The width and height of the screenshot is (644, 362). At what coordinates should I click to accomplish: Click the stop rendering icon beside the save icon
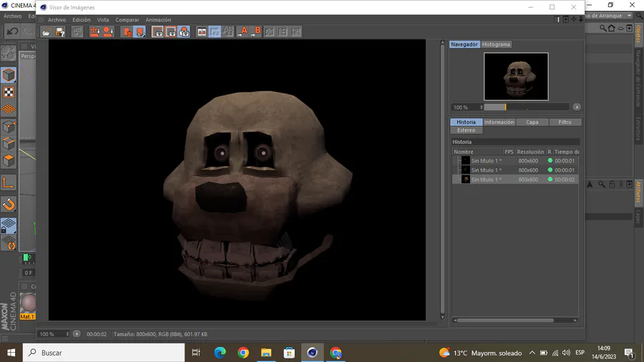(x=77, y=31)
